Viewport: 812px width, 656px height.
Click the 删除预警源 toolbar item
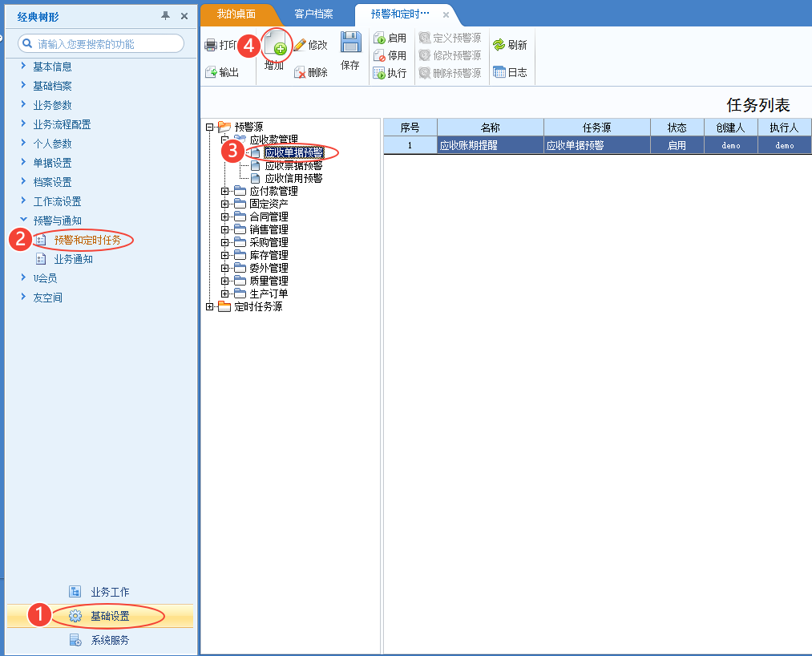click(450, 73)
